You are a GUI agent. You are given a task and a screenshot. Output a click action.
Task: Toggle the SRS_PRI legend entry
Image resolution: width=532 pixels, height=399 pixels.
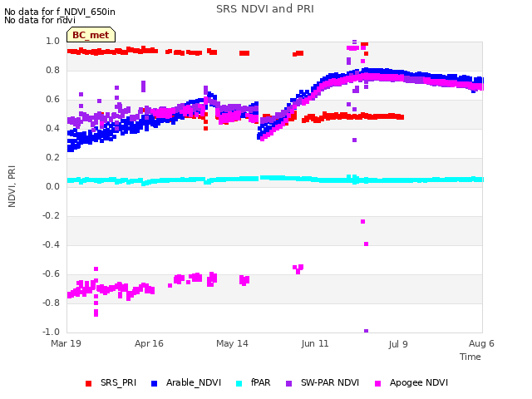[111, 383]
